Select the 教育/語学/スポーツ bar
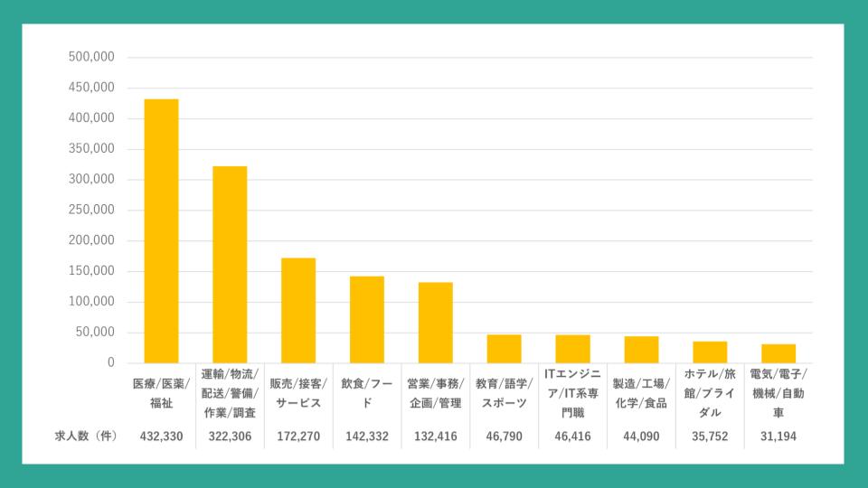The height and width of the screenshot is (488, 868). (x=504, y=349)
